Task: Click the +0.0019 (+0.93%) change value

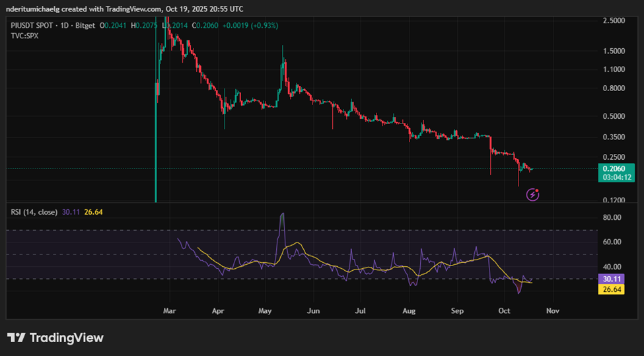Action: click(248, 25)
